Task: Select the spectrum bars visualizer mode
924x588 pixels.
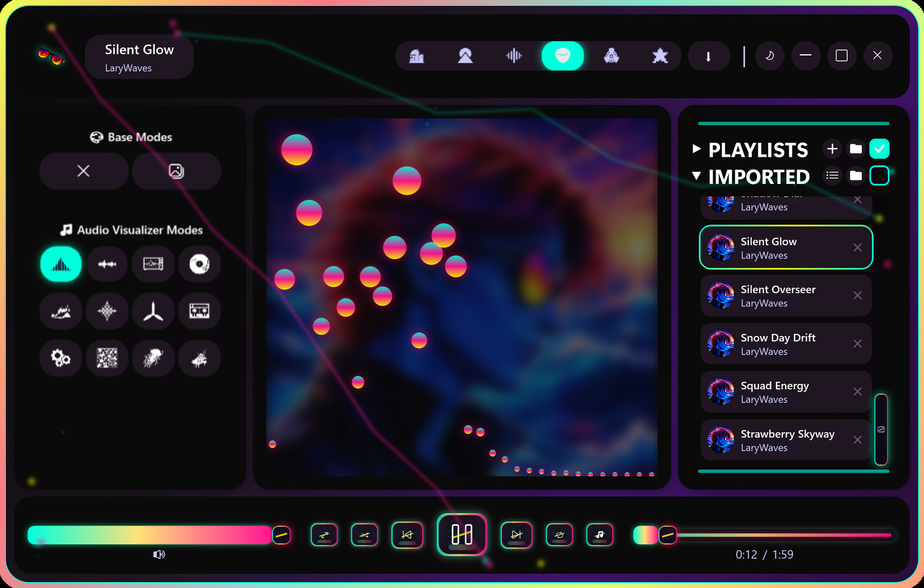Action: 61,264
